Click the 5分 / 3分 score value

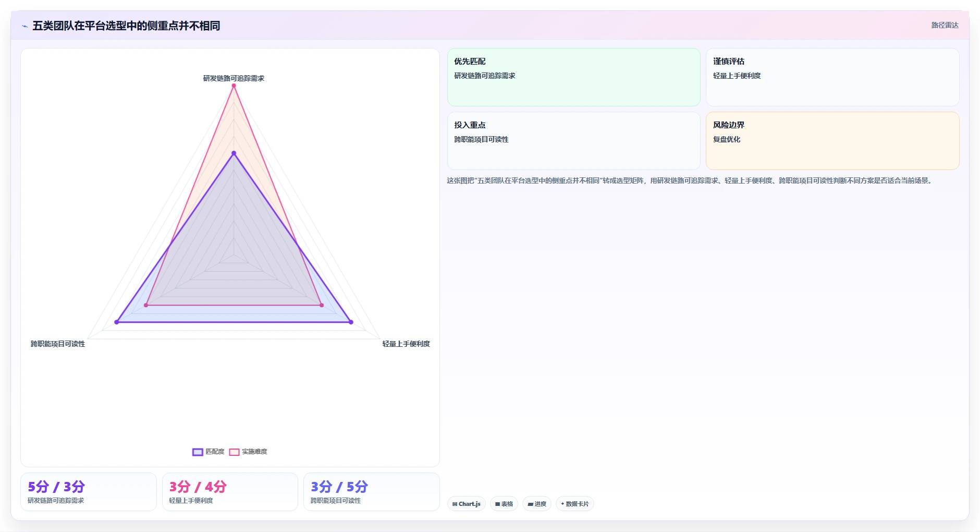(x=56, y=487)
